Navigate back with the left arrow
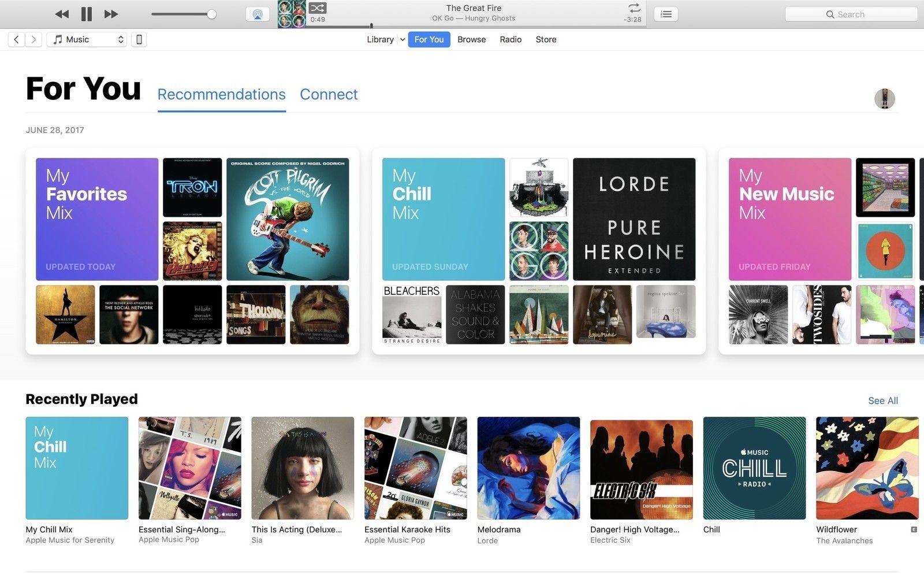The width and height of the screenshot is (924, 578). [16, 39]
